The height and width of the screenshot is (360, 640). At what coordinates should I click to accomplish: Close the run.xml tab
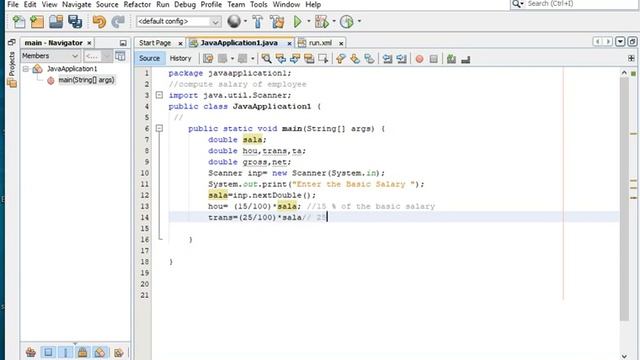coord(341,43)
